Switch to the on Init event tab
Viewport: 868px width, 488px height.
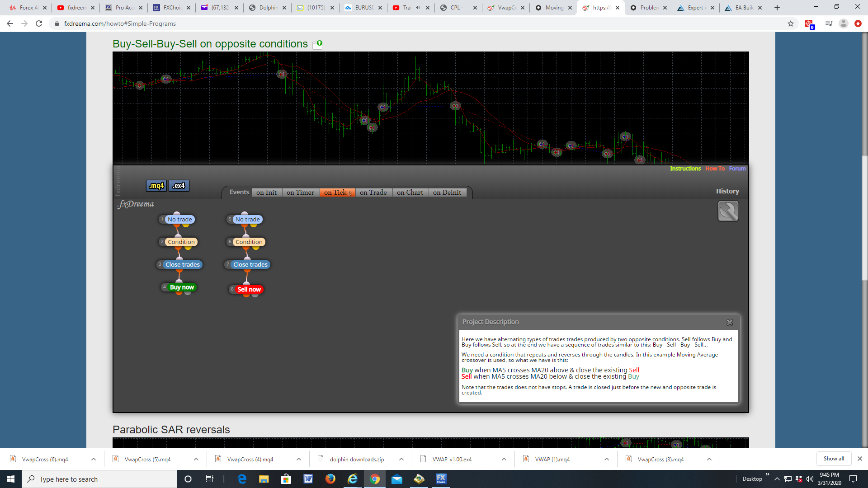pyautogui.click(x=266, y=192)
